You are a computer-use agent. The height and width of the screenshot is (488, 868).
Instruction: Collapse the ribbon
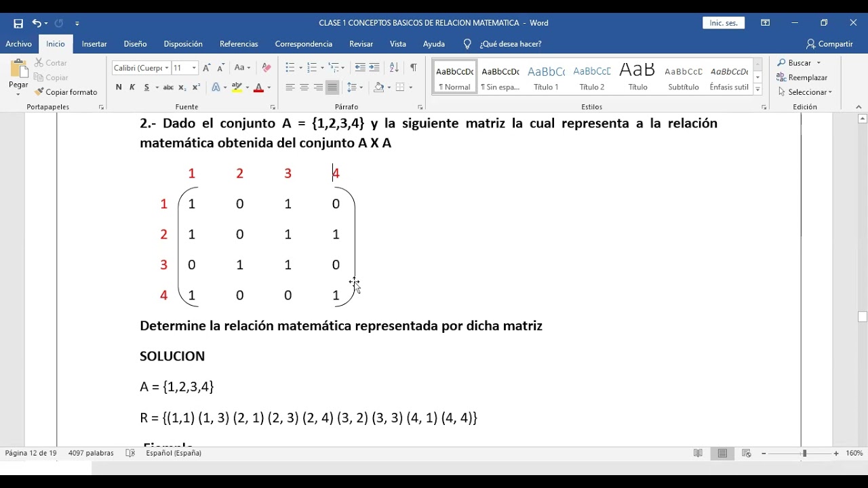click(x=859, y=107)
